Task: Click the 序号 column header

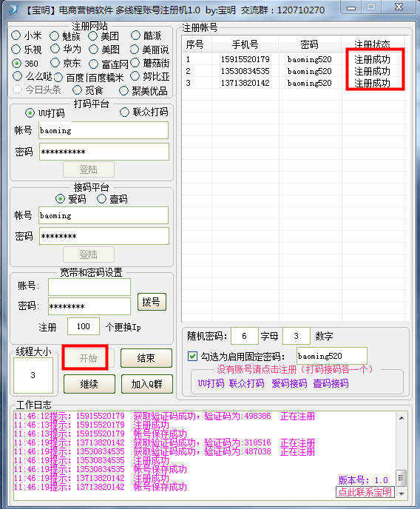Action: pyautogui.click(x=197, y=44)
